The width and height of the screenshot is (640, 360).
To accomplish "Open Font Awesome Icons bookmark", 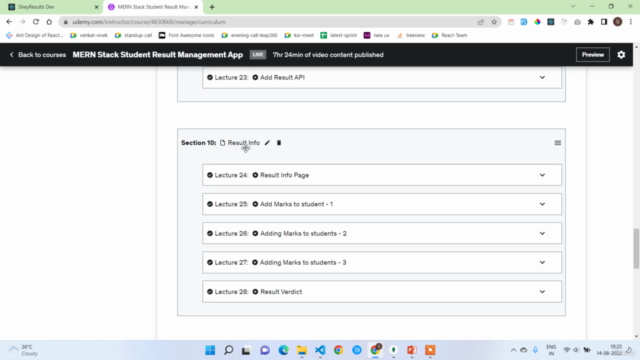I will click(x=187, y=36).
